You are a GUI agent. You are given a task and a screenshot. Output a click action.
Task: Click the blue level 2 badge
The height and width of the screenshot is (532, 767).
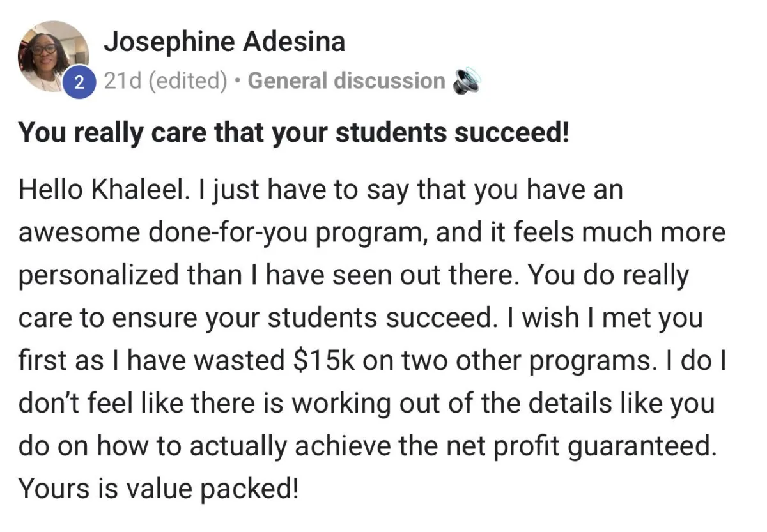(x=79, y=82)
